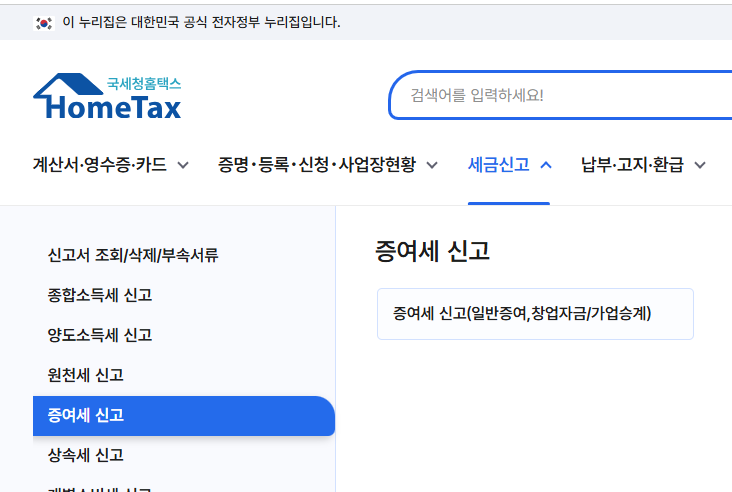Select the 세금신고 menu tab
Screen dimensions: 732x492
click(x=499, y=165)
